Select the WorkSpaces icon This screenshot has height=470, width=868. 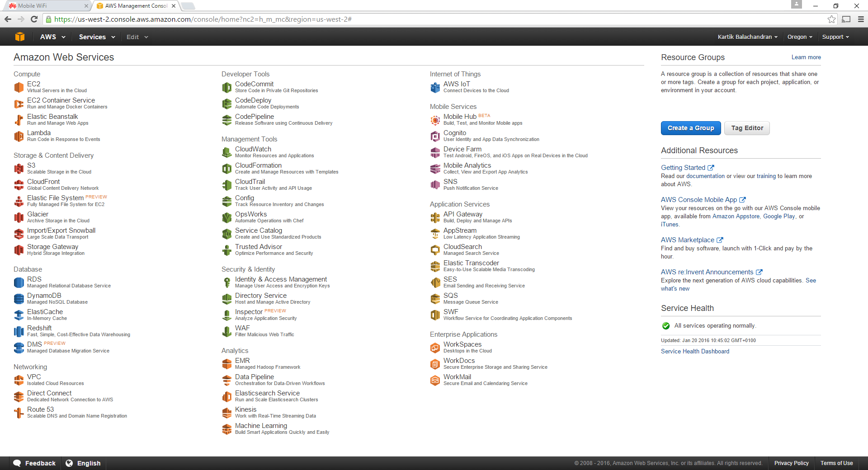point(435,348)
